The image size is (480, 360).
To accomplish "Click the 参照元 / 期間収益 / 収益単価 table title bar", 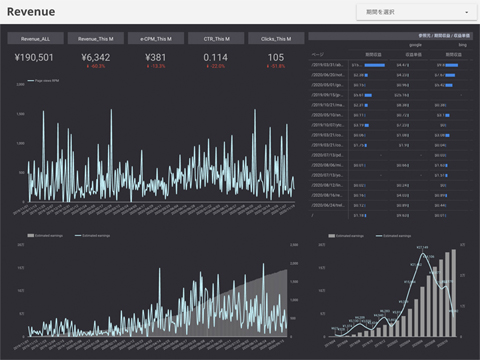I will click(x=391, y=35).
